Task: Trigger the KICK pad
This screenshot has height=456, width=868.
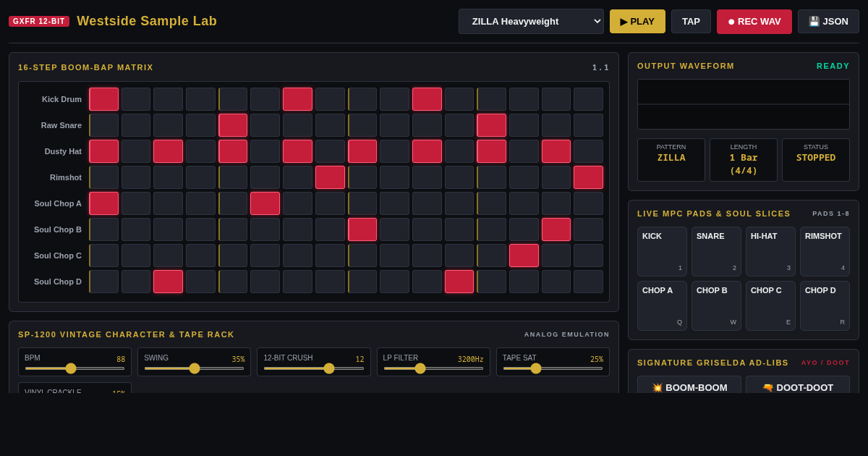Action: (x=662, y=251)
